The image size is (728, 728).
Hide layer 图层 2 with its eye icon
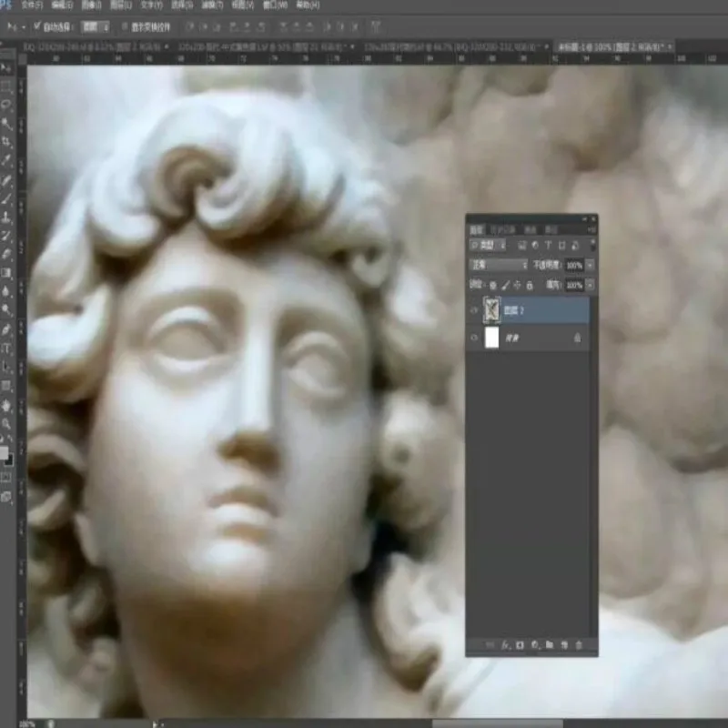(x=475, y=310)
